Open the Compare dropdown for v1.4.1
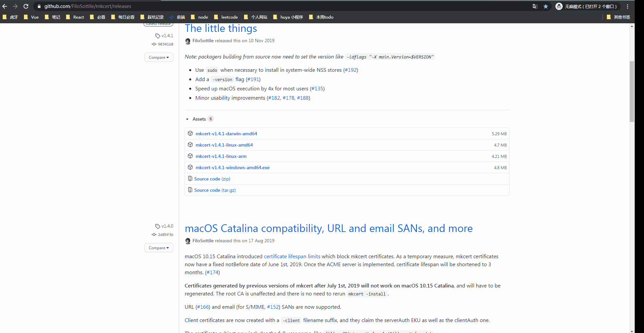Image resolution: width=644 pixels, height=333 pixels. (159, 57)
